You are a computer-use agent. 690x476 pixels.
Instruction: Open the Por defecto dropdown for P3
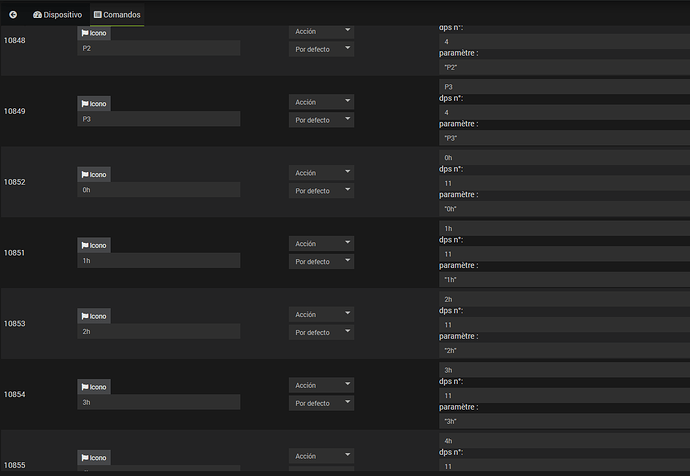coord(321,120)
